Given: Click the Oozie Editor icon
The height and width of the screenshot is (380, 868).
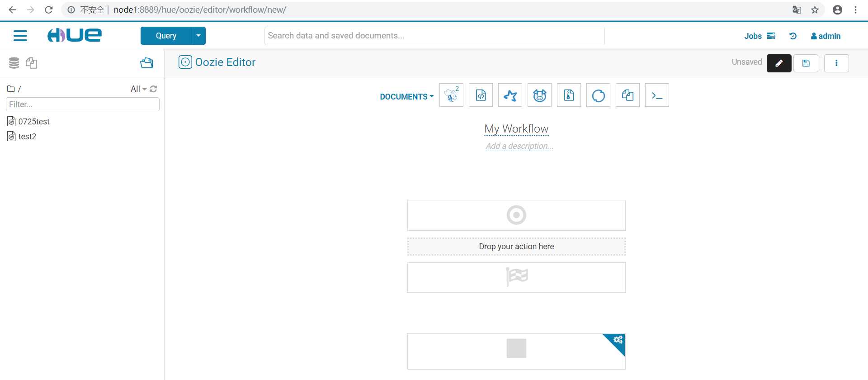Looking at the screenshot, I should click(x=185, y=62).
